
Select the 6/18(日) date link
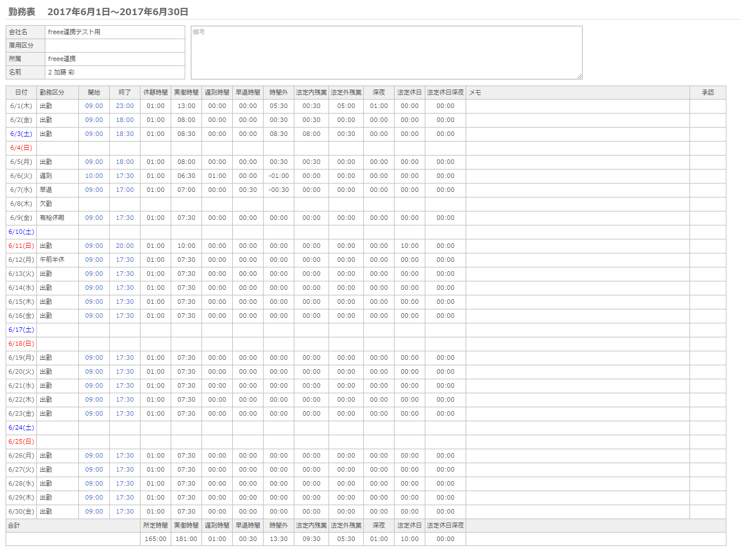(x=21, y=343)
